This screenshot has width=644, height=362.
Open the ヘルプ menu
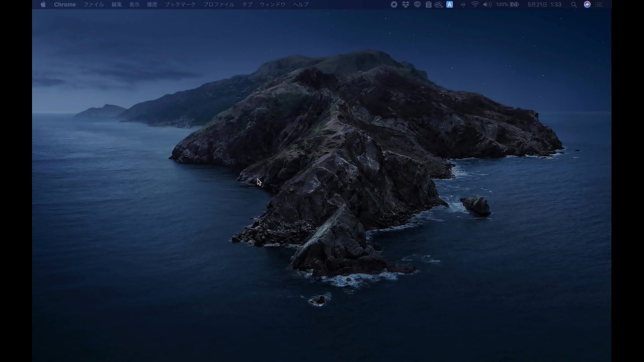click(301, 5)
